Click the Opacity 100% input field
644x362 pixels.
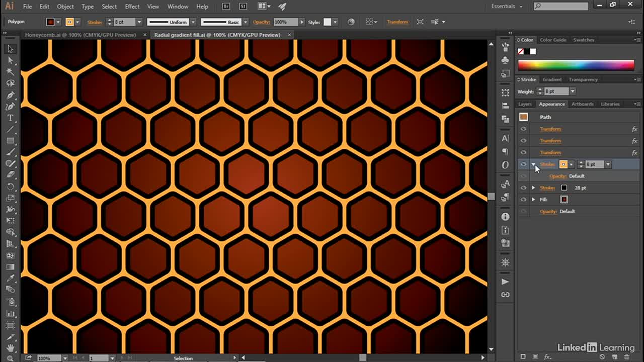[x=285, y=22]
